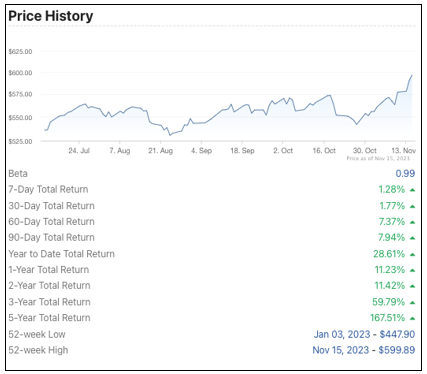
Task: Click the 11.23% return value
Action: tap(390, 270)
